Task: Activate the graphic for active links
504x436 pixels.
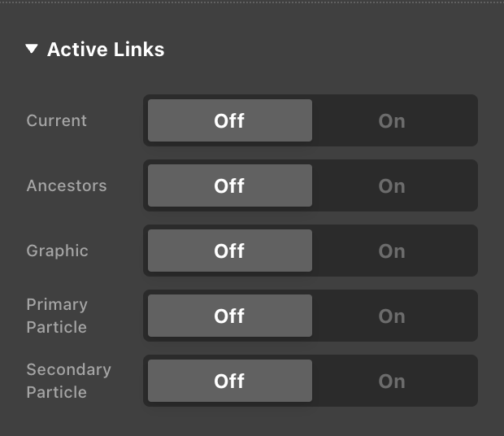Action: [392, 251]
